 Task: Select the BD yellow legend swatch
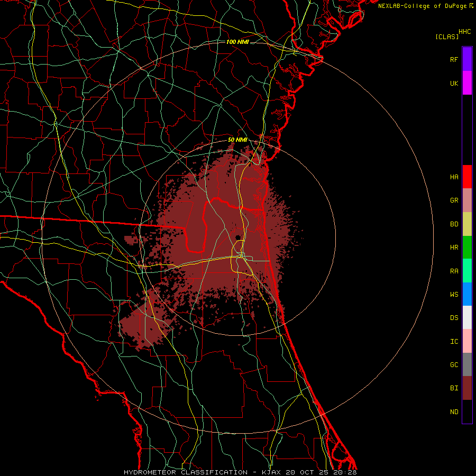point(467,224)
